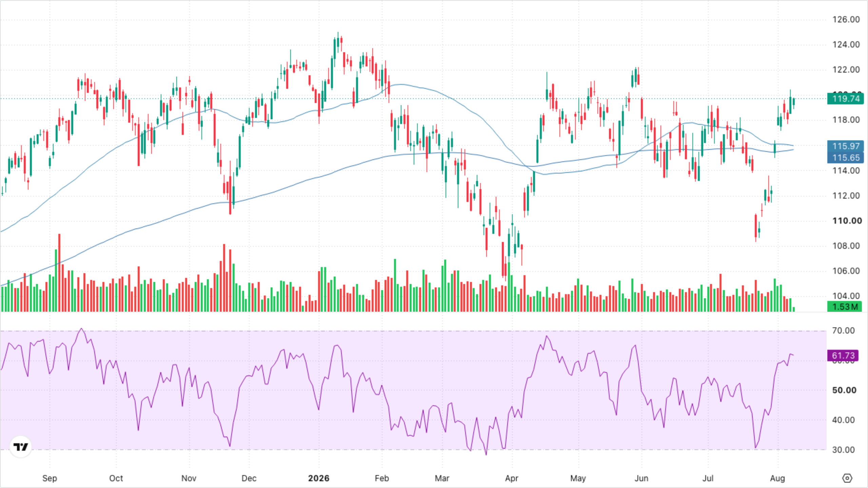Screen dimensions: 868x488
Task: Click the RSI 30.00 oversold level label
Action: pyautogui.click(x=843, y=450)
